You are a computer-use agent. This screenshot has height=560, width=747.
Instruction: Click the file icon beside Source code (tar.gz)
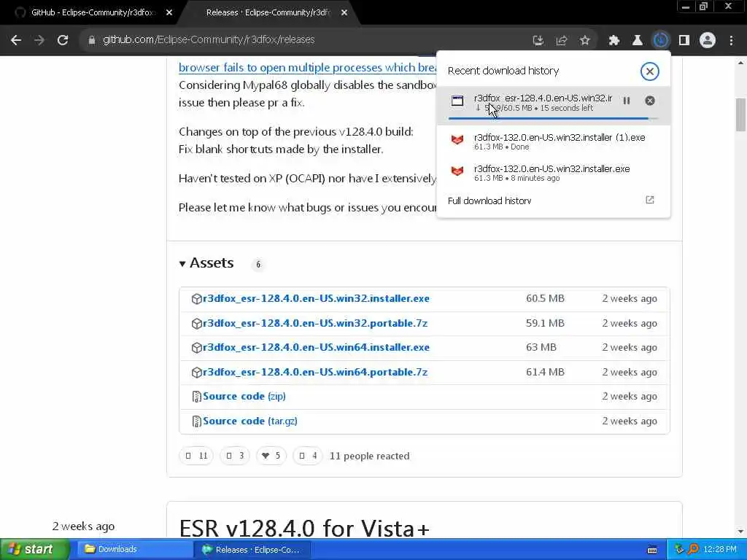coord(196,421)
